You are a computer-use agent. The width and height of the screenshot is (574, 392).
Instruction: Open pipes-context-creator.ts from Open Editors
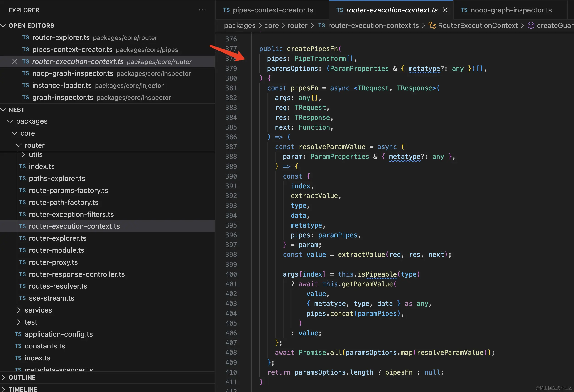pyautogui.click(x=108, y=49)
